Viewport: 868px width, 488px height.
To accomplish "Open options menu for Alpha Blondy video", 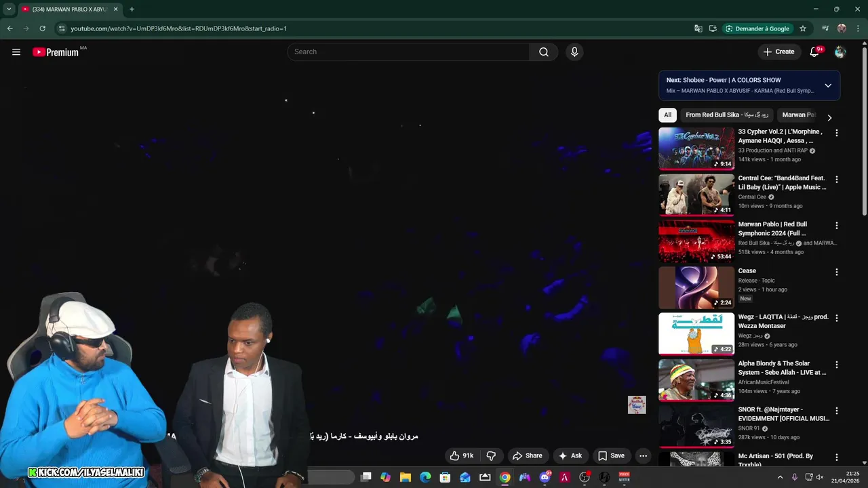I will [x=836, y=365].
